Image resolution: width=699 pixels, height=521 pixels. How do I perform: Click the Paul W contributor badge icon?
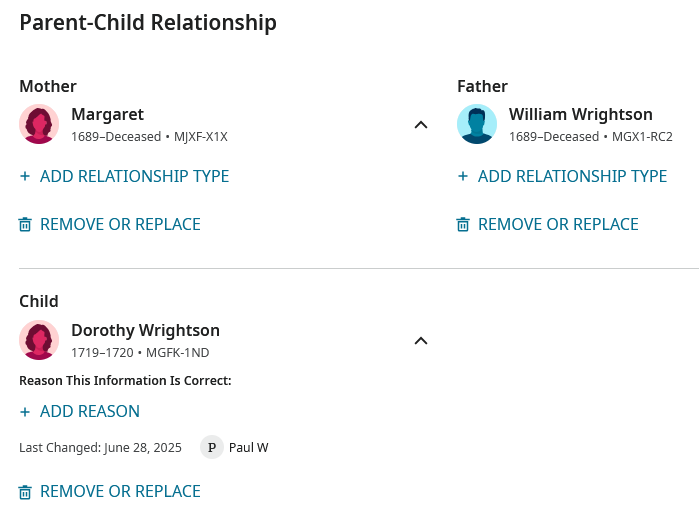point(212,447)
